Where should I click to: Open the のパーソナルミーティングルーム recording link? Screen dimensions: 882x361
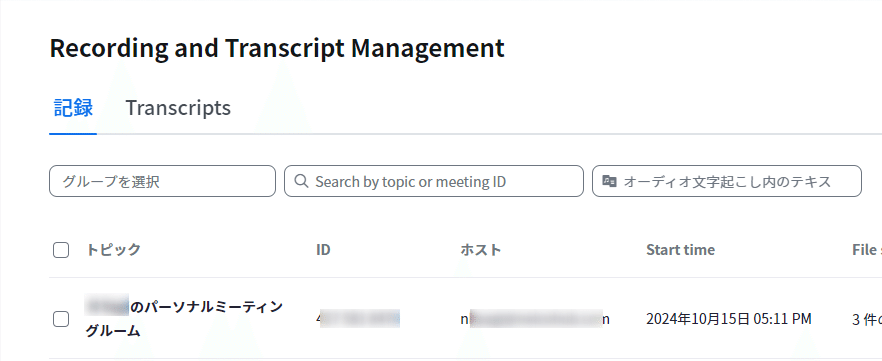point(184,319)
